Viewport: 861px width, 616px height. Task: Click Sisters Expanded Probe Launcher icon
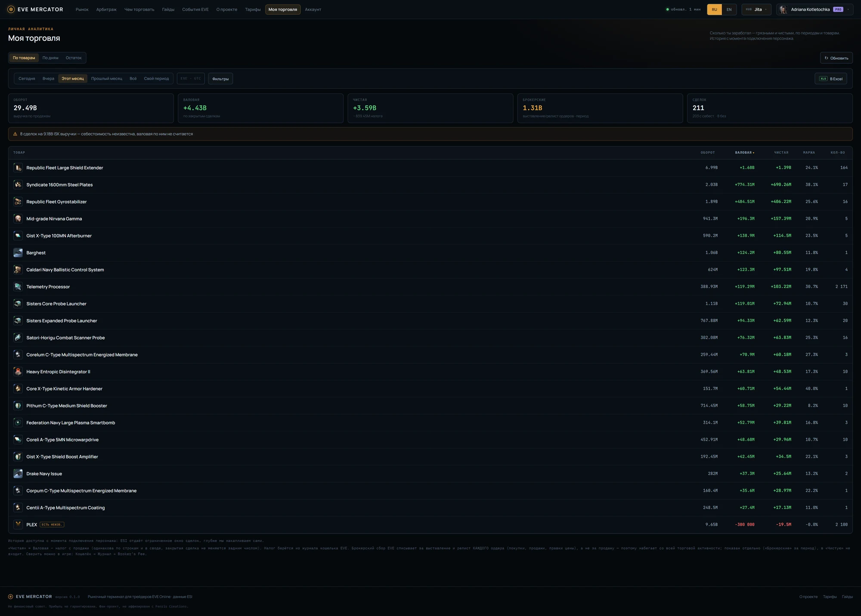18,320
